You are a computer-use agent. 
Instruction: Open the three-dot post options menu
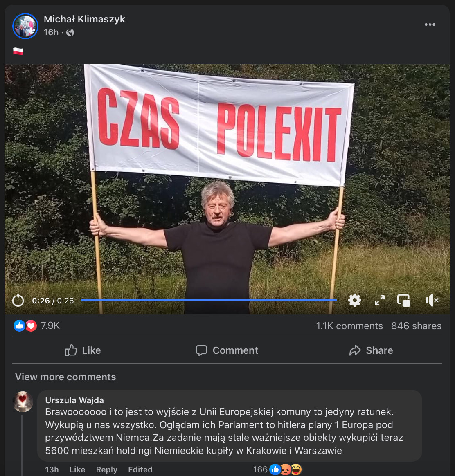pos(430,25)
